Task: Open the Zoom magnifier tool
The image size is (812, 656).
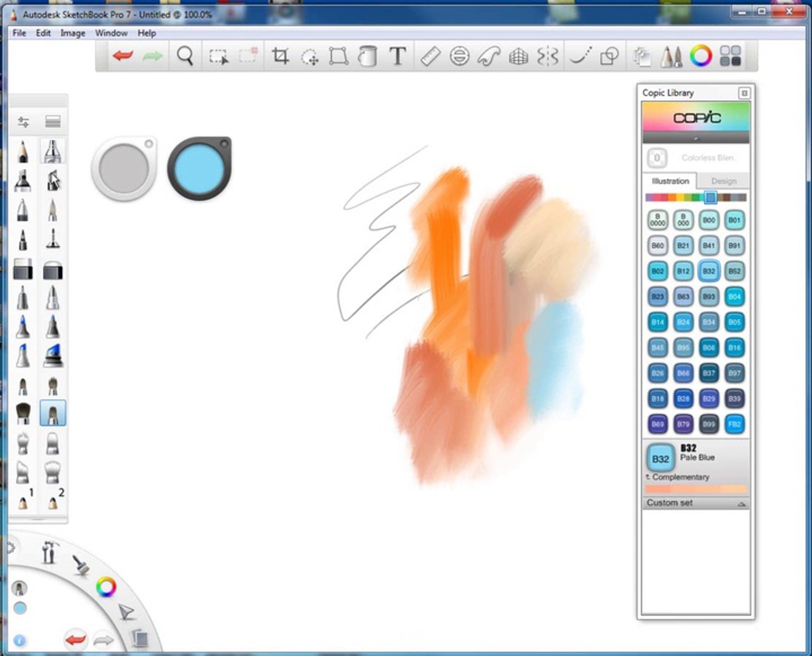Action: click(185, 56)
